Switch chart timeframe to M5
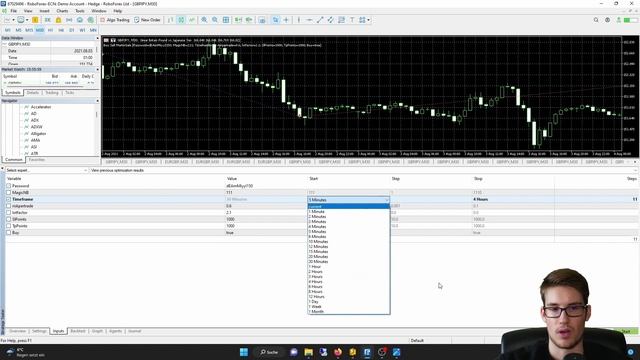This screenshot has height=360, width=640. point(18,30)
